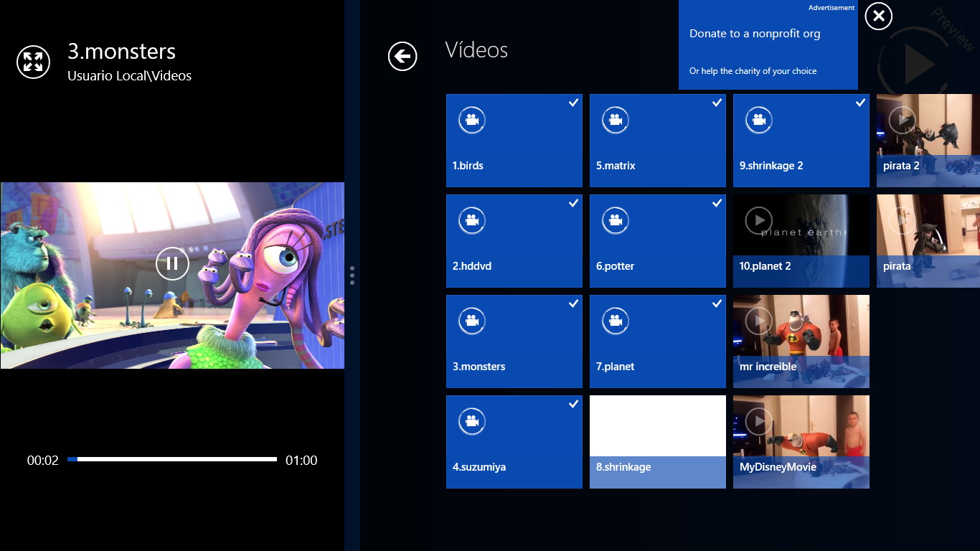980x551 pixels.
Task: Click the camera icon on 2.hddvd tile
Action: pos(471,221)
